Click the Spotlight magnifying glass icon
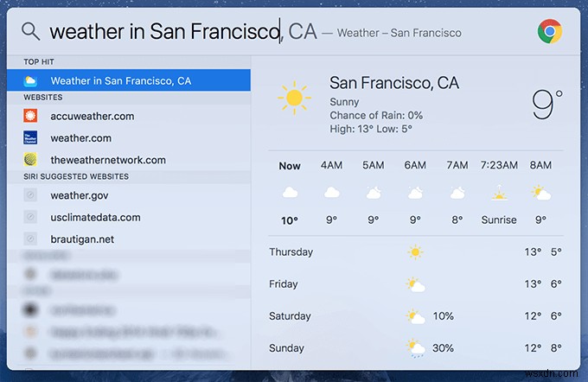The height and width of the screenshot is (382, 588). tap(30, 31)
